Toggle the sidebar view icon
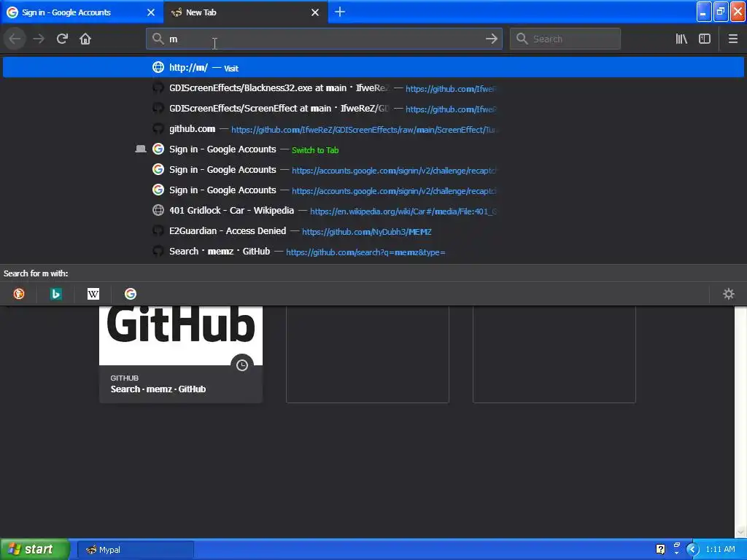Image resolution: width=747 pixels, height=560 pixels. [x=705, y=39]
